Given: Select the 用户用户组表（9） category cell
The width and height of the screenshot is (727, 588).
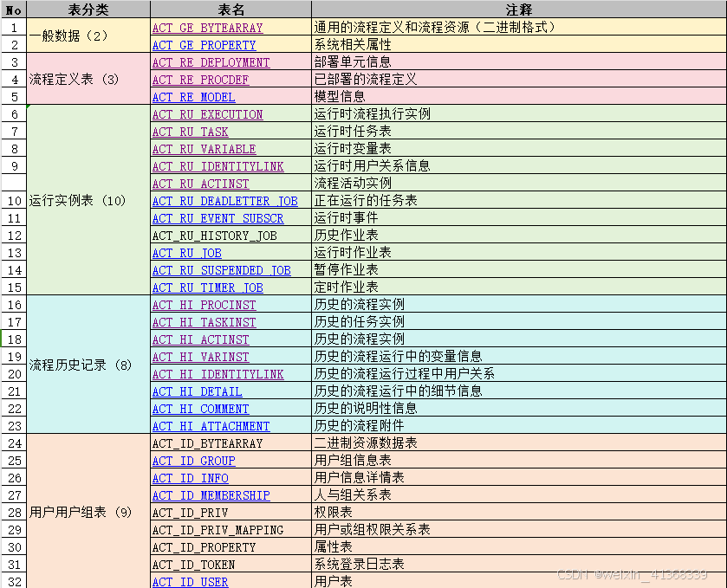Looking at the screenshot, I should [x=88, y=512].
